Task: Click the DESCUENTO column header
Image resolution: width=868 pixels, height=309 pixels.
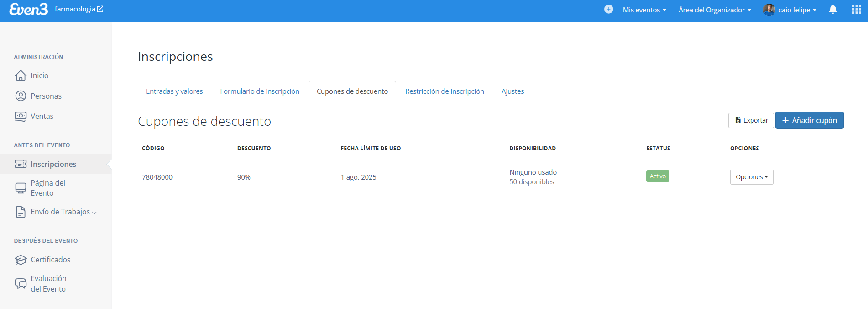Action: pos(254,148)
